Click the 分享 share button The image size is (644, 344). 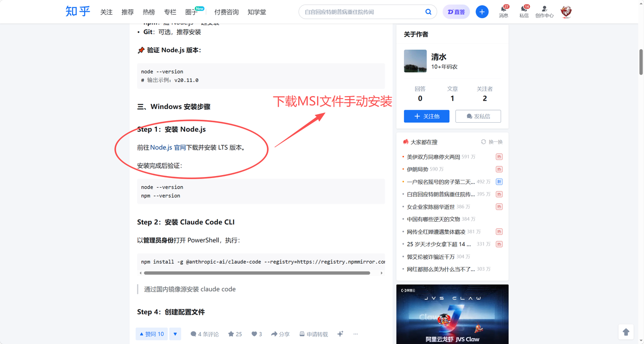[x=280, y=334]
